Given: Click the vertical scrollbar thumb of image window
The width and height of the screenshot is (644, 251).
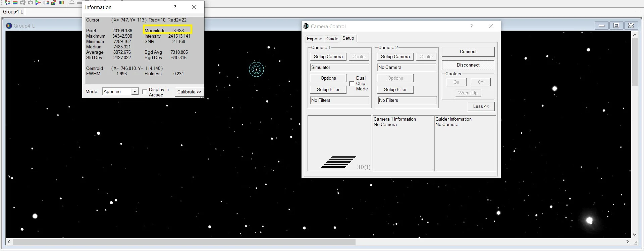Looking at the screenshot, I should [634, 62].
